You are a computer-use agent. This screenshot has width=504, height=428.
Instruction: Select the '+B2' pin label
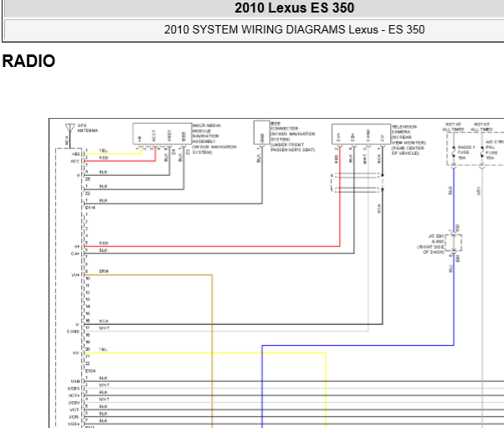[75, 154]
